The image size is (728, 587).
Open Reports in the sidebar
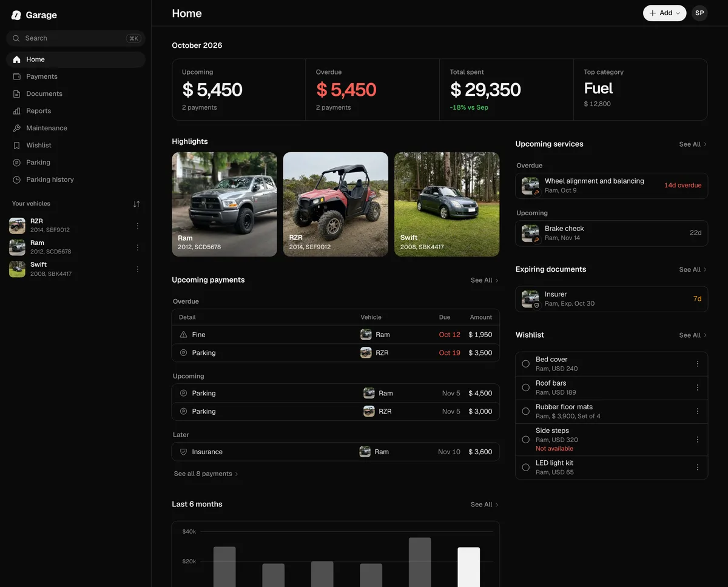click(76, 111)
